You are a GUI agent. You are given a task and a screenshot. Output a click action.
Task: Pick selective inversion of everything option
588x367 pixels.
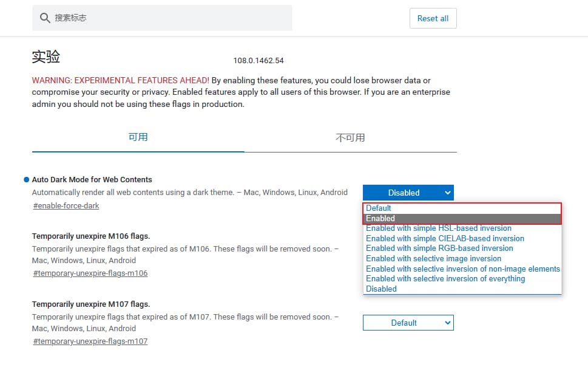pos(445,278)
